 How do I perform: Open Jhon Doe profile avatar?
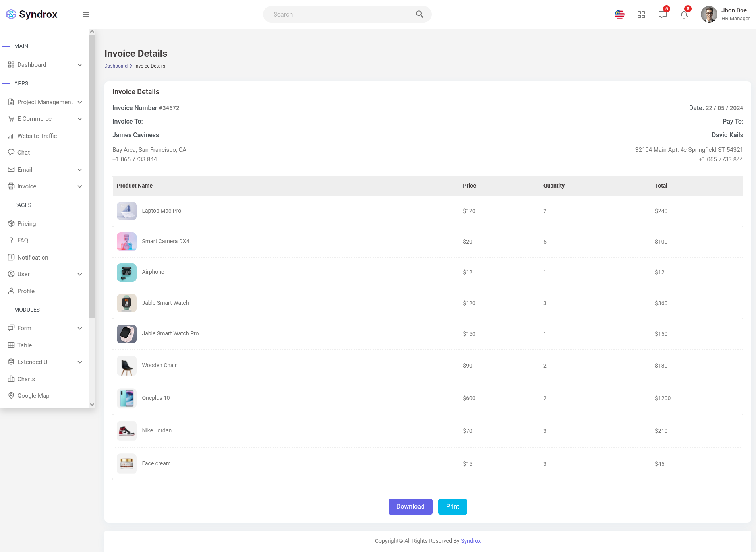(x=709, y=14)
